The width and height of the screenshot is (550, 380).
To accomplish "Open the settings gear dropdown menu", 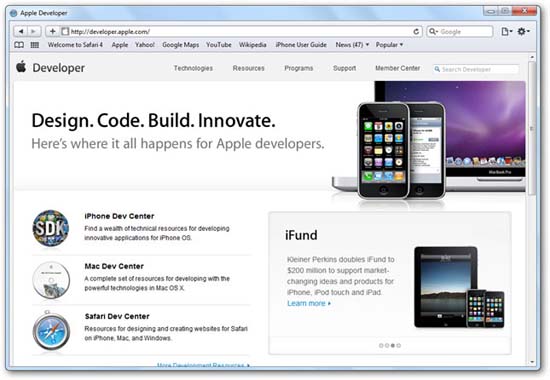I will [x=523, y=32].
